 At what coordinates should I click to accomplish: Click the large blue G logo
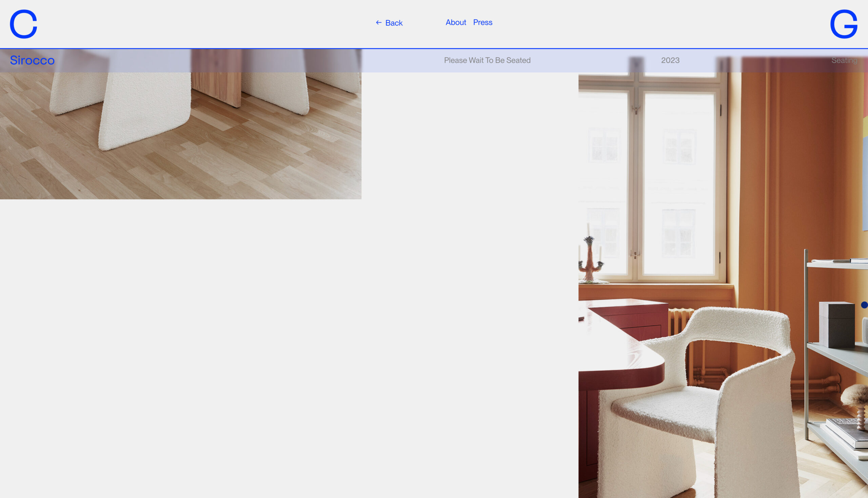click(843, 24)
